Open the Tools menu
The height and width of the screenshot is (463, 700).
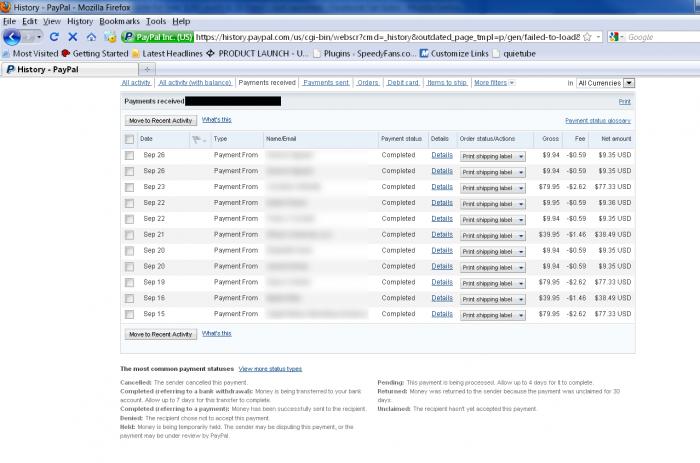(x=156, y=21)
